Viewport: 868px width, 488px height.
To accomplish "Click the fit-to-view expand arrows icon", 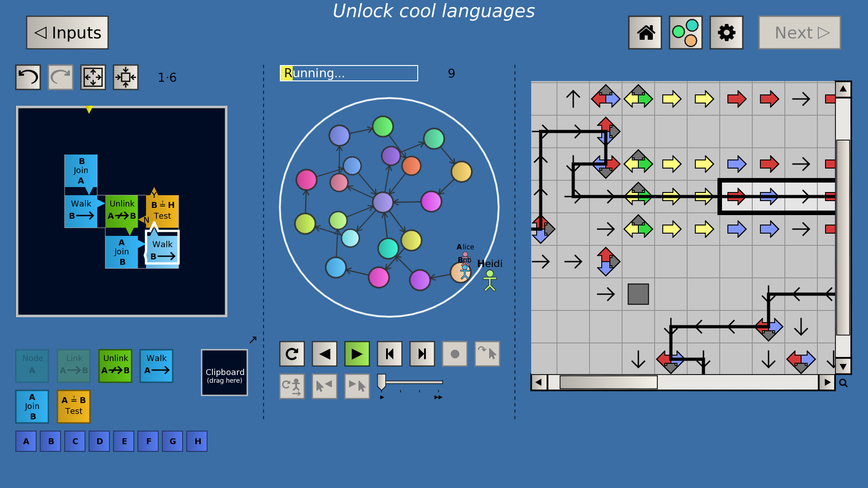I will coord(93,77).
